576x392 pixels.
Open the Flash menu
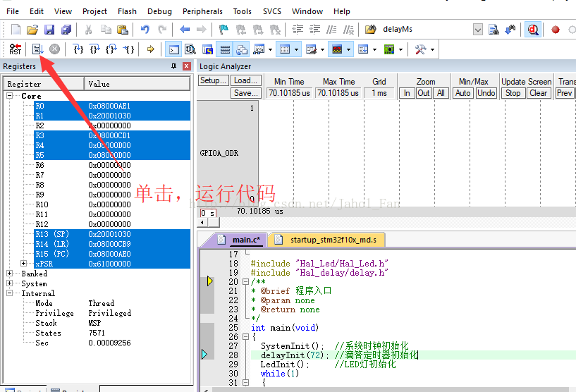click(127, 11)
